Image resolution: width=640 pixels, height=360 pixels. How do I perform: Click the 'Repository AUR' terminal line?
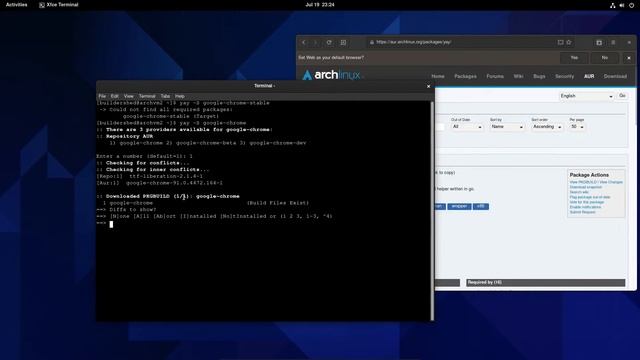click(x=125, y=136)
